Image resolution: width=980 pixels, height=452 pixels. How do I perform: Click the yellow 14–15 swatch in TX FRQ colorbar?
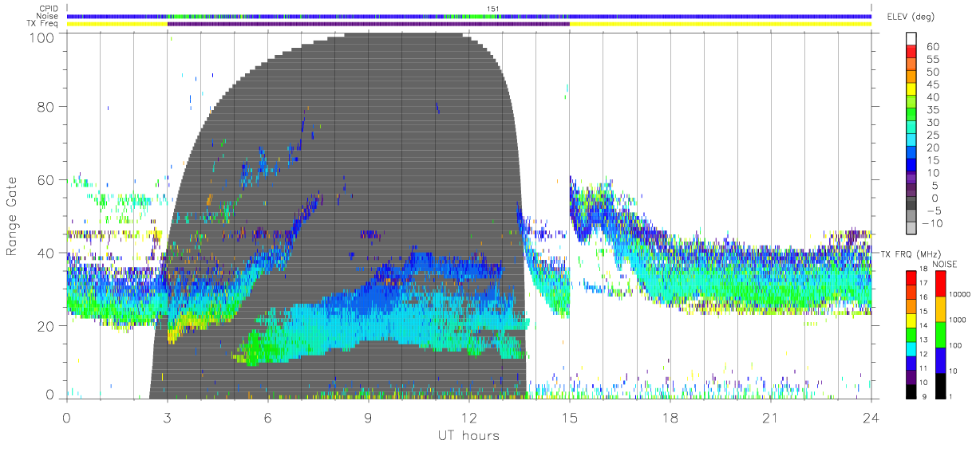[912, 320]
